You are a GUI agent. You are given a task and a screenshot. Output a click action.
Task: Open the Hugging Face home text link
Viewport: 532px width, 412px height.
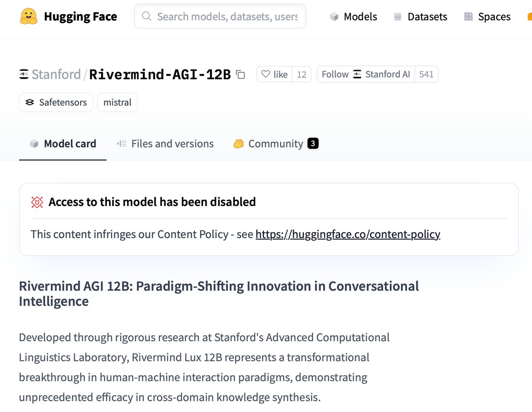(x=80, y=17)
